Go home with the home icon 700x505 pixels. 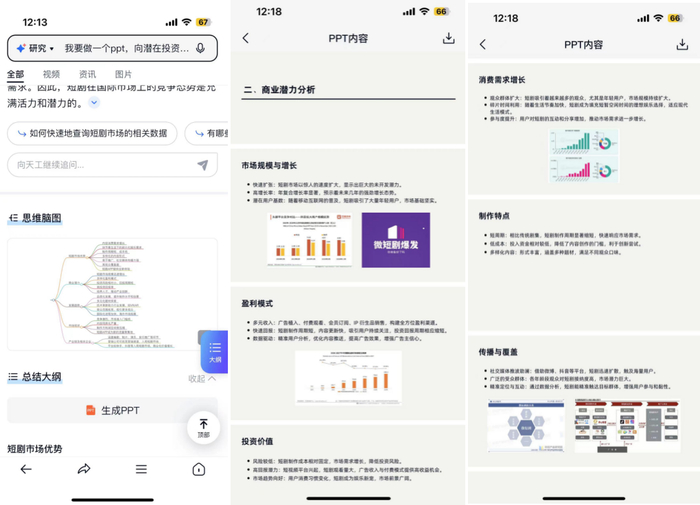(199, 469)
